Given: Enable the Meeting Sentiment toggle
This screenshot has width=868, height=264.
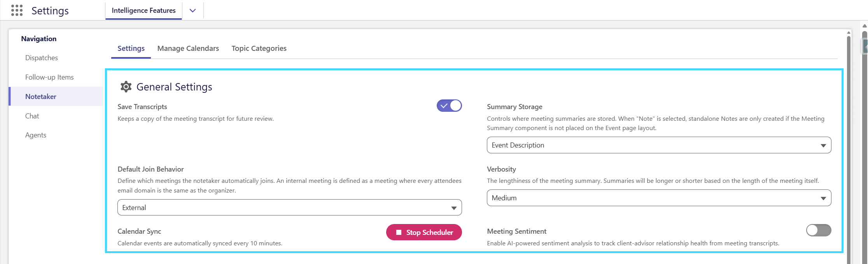Looking at the screenshot, I should [819, 230].
